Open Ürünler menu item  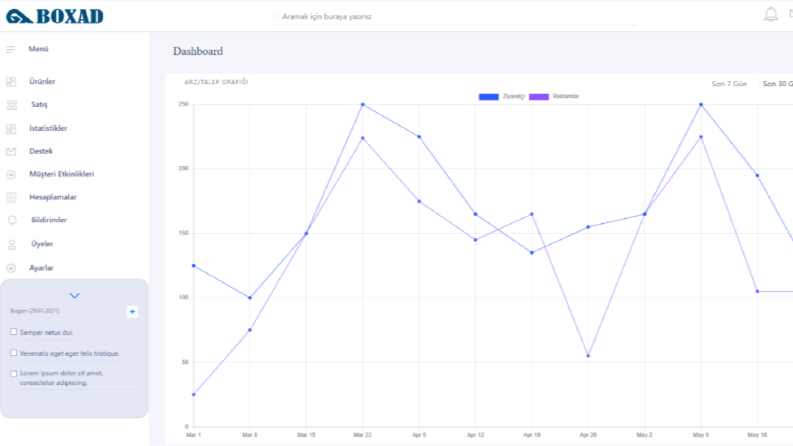[x=42, y=81]
